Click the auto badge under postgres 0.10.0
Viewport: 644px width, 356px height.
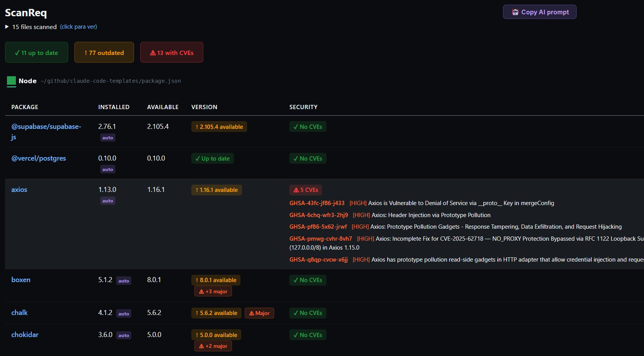pos(108,169)
